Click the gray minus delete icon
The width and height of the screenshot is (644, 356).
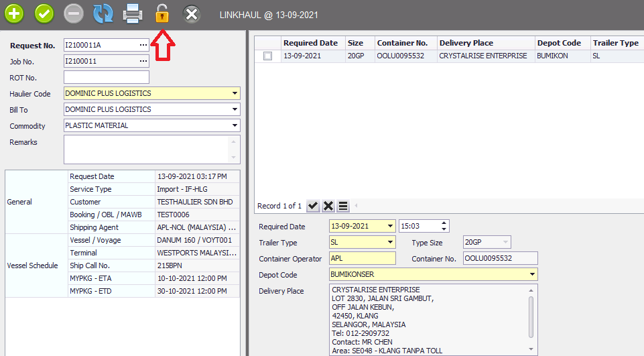[x=74, y=13]
